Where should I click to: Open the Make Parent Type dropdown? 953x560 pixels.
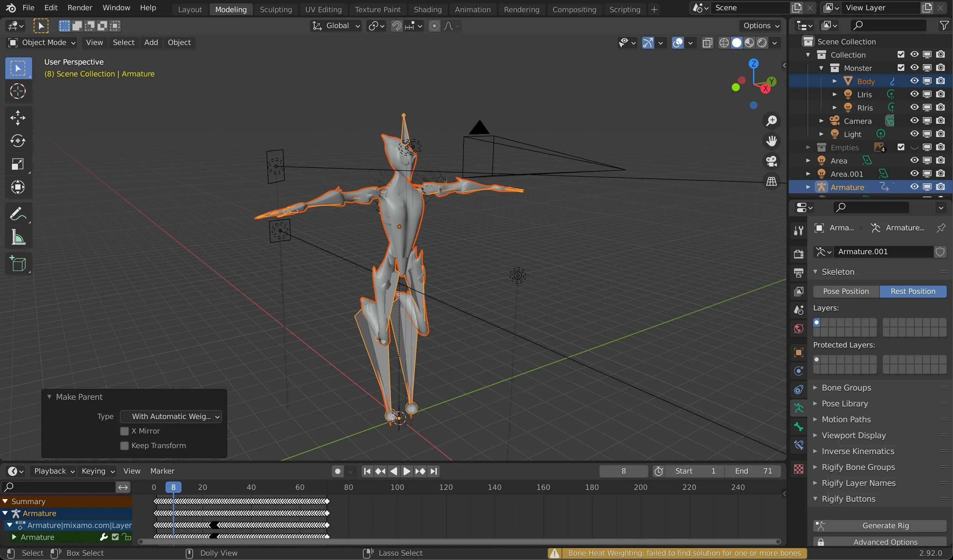click(x=171, y=416)
